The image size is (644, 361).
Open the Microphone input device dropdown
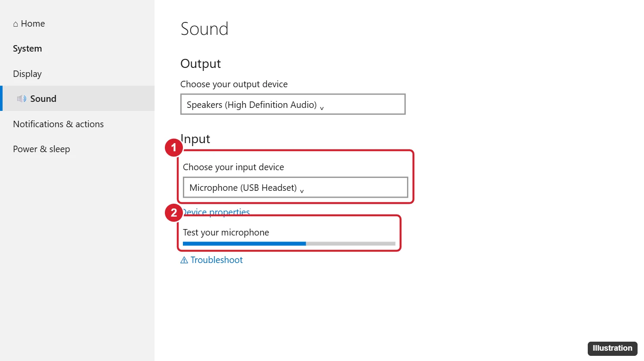tap(295, 187)
